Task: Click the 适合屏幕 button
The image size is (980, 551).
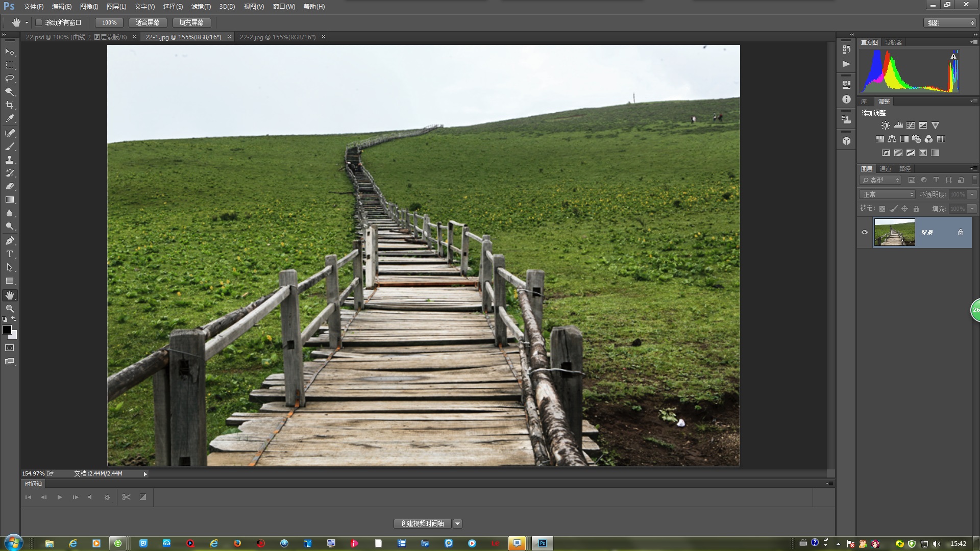Action: tap(148, 23)
